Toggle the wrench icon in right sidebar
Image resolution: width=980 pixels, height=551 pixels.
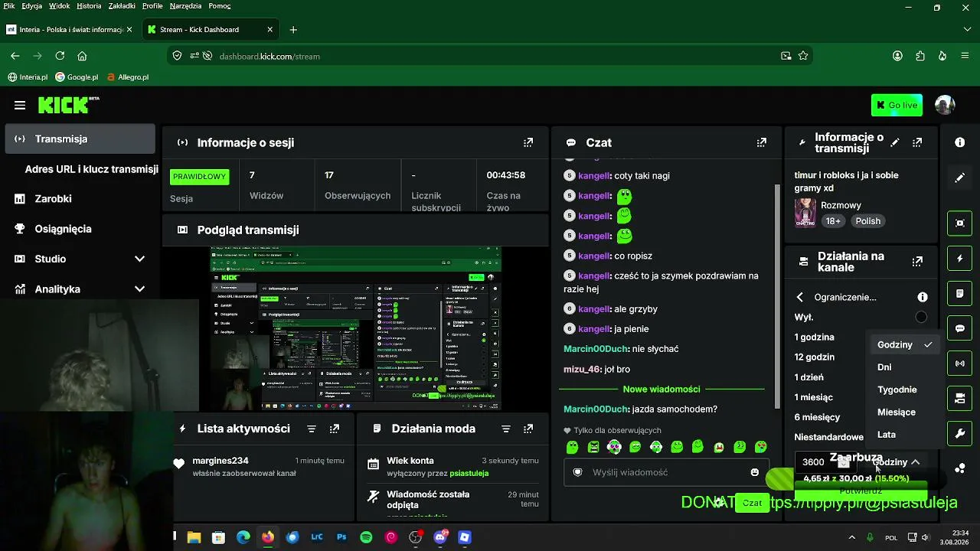click(x=960, y=434)
